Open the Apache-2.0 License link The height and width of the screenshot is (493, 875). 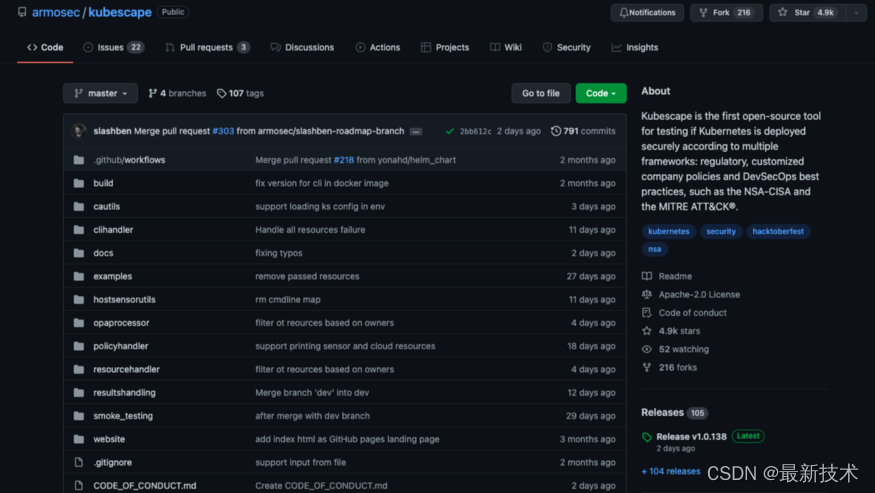[691, 294]
